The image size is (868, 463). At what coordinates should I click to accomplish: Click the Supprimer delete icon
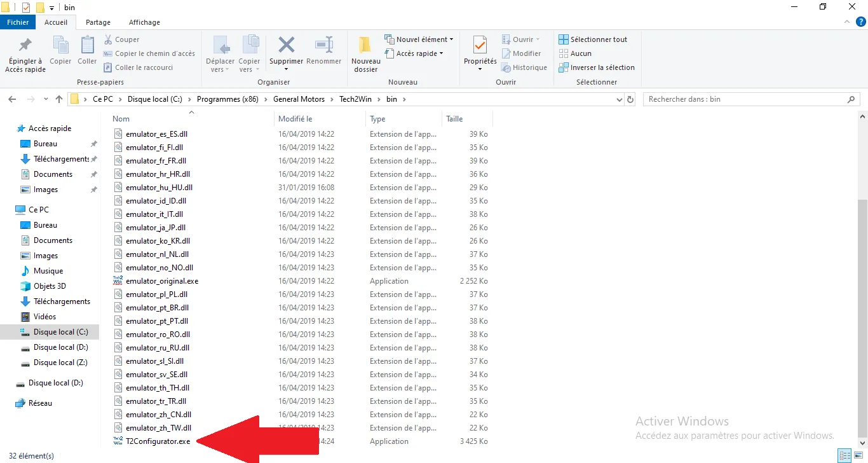click(x=286, y=46)
